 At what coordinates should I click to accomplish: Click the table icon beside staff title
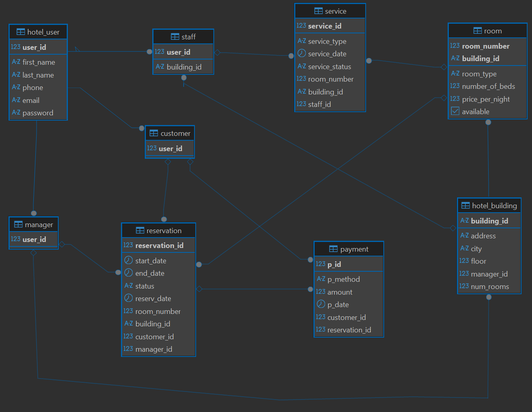175,37
